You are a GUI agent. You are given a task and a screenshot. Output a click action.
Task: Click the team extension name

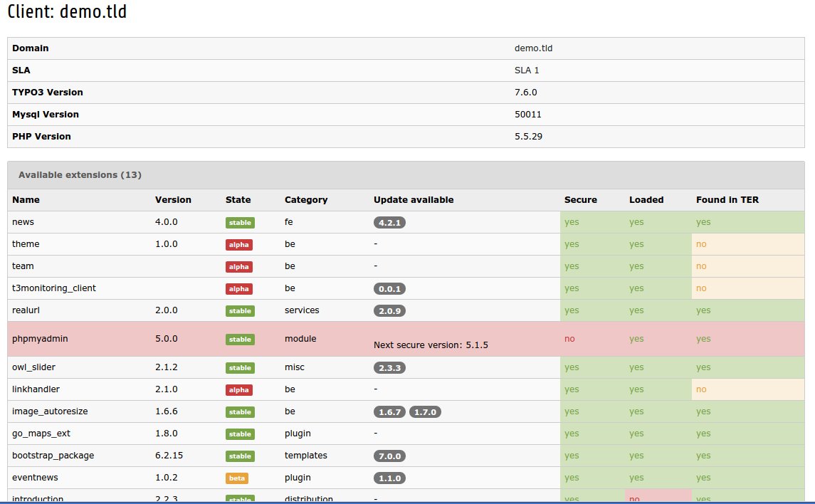(23, 266)
